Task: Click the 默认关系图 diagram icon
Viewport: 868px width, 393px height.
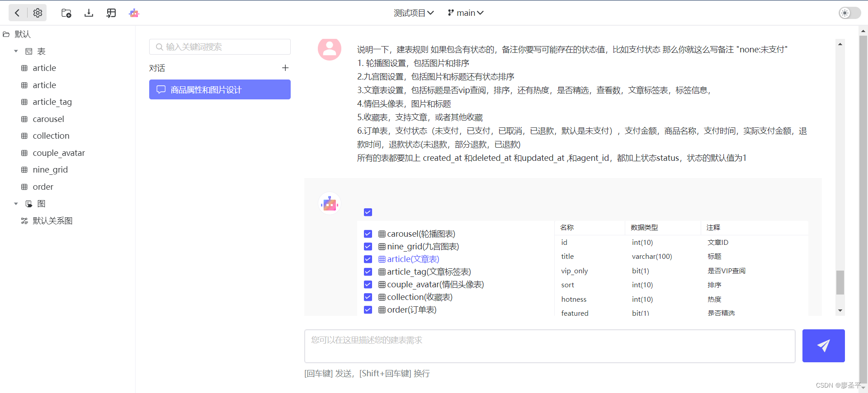Action: tap(24, 221)
